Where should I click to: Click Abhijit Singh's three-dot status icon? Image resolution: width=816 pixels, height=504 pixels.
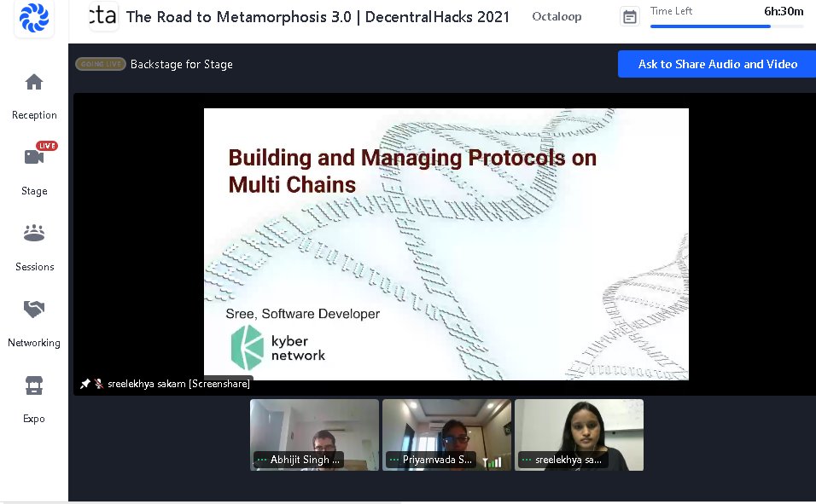tap(262, 460)
